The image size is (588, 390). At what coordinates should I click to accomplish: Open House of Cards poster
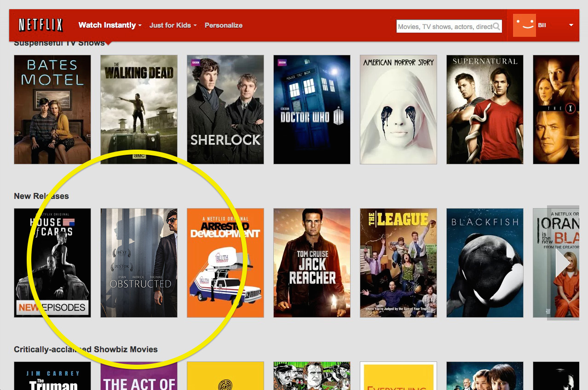pos(52,263)
